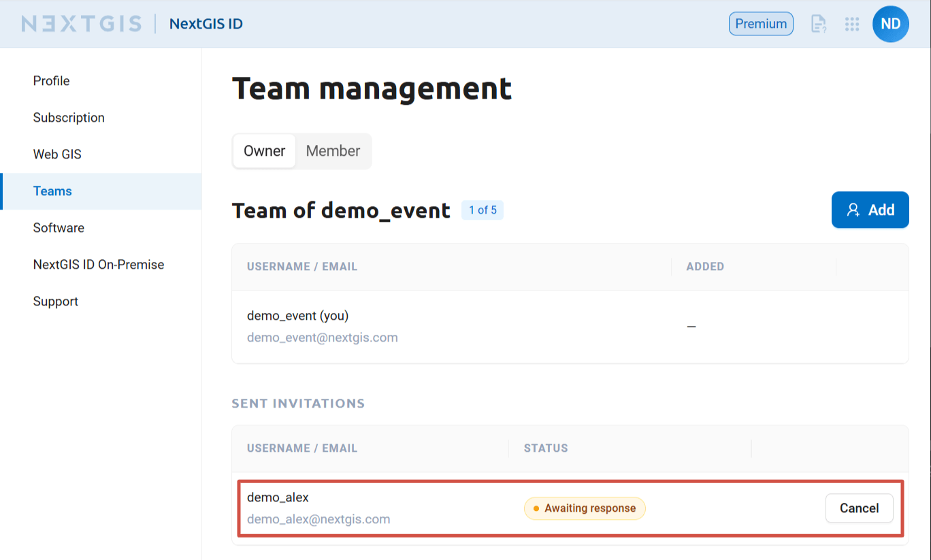Open the Subscription section
This screenshot has width=931, height=560.
101,118
